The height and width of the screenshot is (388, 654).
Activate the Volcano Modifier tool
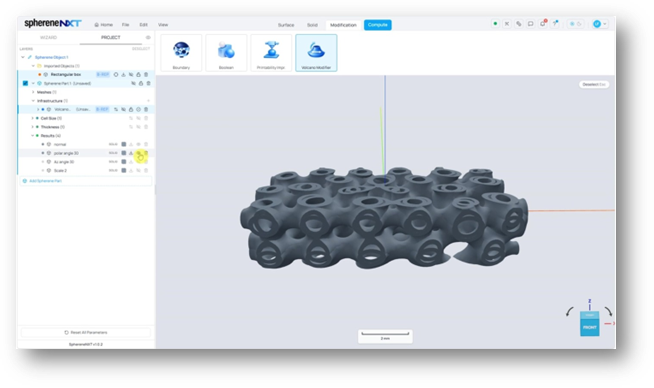point(316,53)
